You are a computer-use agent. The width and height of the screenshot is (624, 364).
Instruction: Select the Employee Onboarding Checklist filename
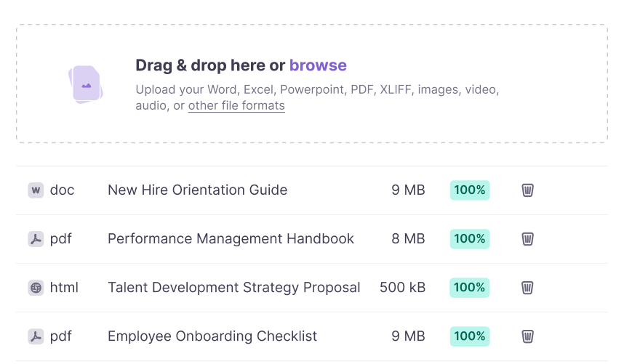pyautogui.click(x=212, y=336)
